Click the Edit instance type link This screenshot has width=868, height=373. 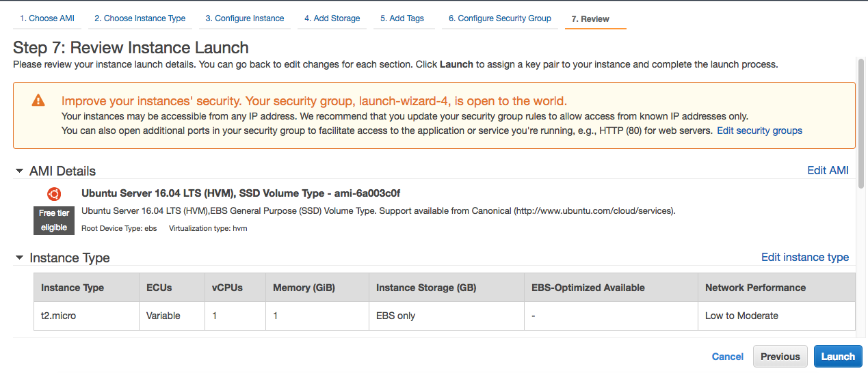click(805, 257)
